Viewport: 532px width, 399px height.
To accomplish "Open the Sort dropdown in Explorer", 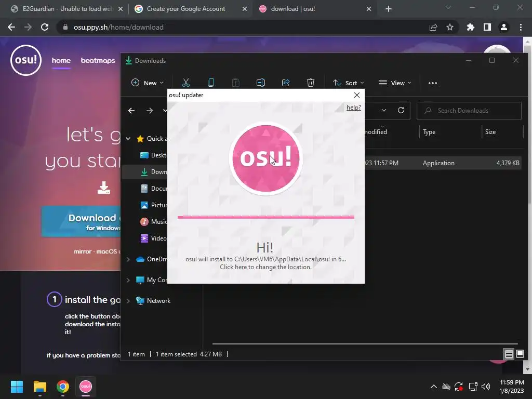I will 349,83.
